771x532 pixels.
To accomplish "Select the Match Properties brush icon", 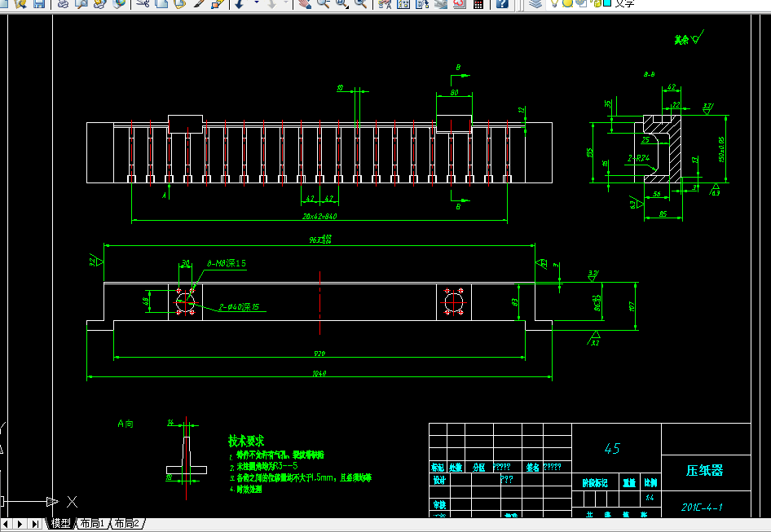I will (x=199, y=3).
